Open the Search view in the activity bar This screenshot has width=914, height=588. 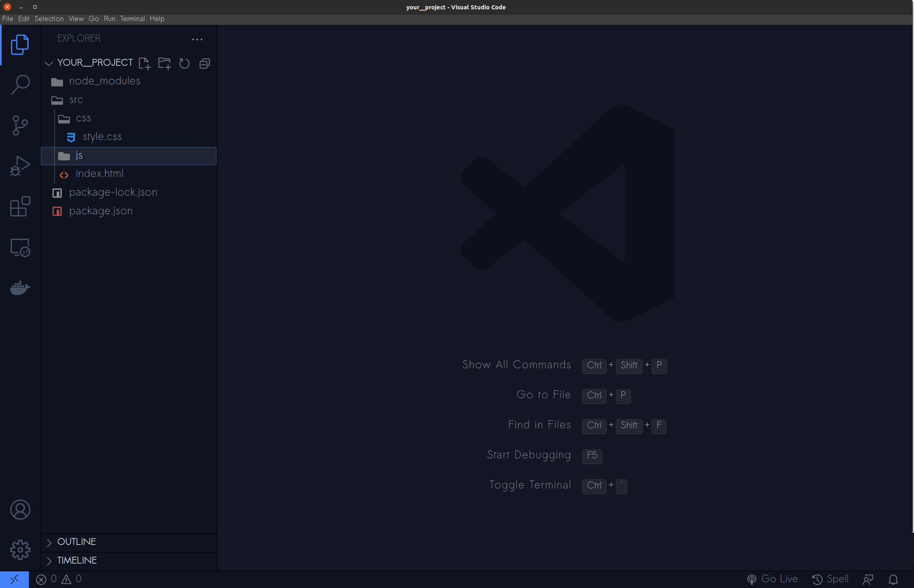click(x=20, y=85)
